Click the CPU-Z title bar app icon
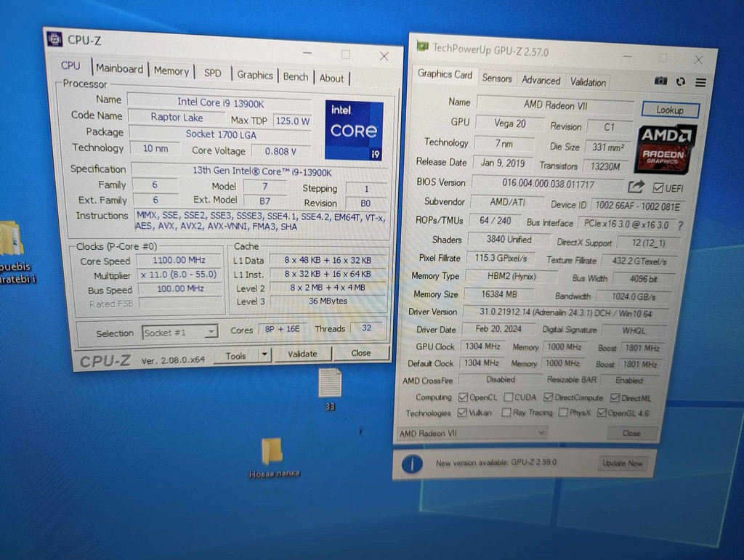 coord(54,39)
